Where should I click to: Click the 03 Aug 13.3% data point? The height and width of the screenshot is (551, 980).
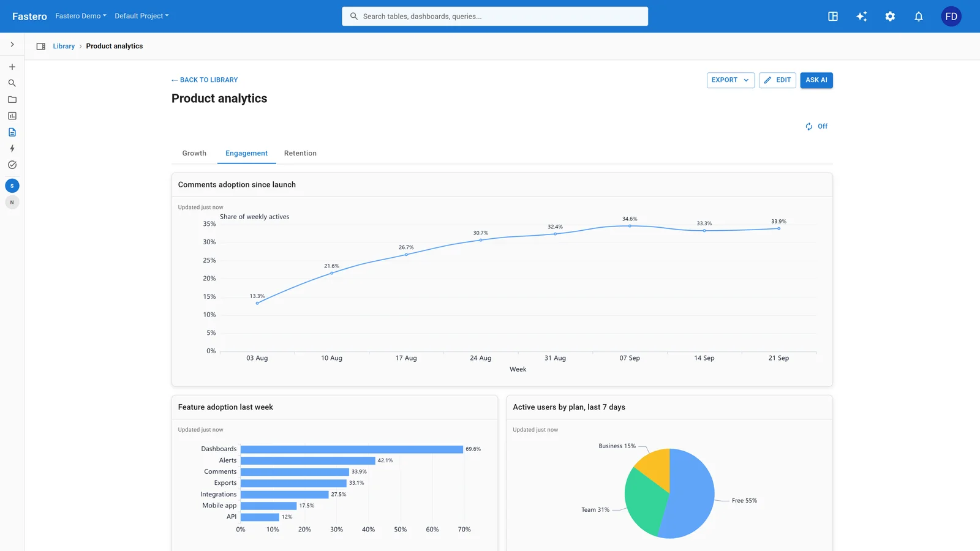point(257,303)
